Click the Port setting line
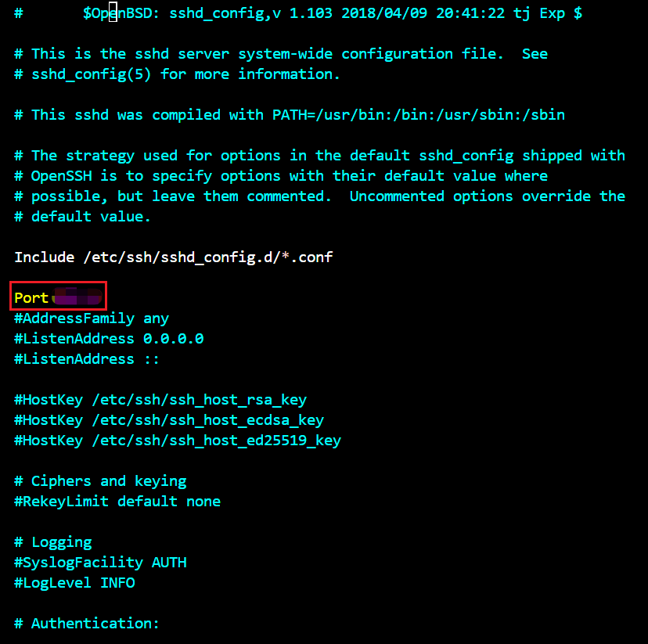Viewport: 648px width, 644px height. (x=58, y=297)
